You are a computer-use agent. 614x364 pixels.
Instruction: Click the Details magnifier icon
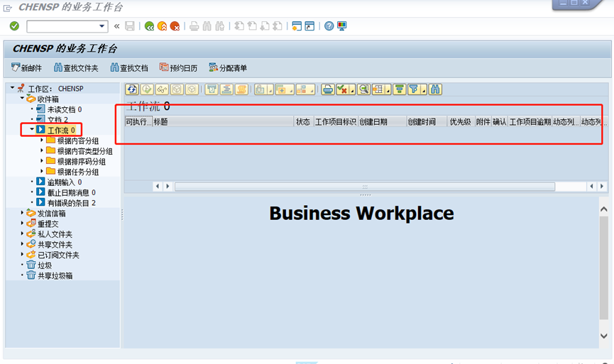pos(363,89)
